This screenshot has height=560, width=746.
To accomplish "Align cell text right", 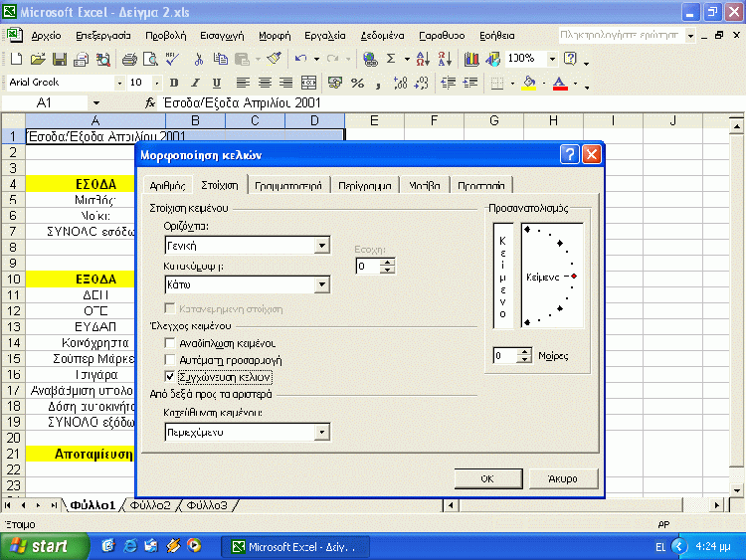I will 285,83.
